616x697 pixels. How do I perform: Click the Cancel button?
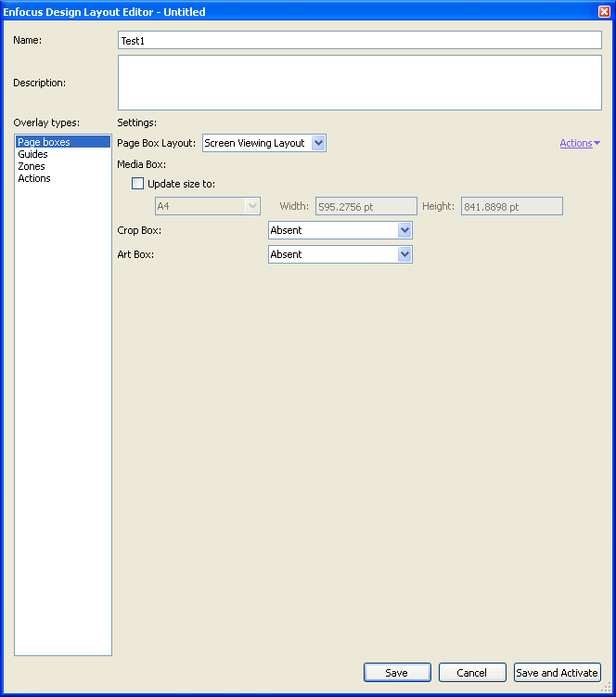472,673
